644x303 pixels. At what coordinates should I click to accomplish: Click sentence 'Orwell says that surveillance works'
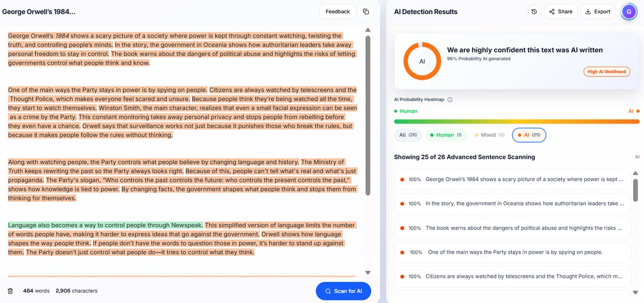(180, 130)
